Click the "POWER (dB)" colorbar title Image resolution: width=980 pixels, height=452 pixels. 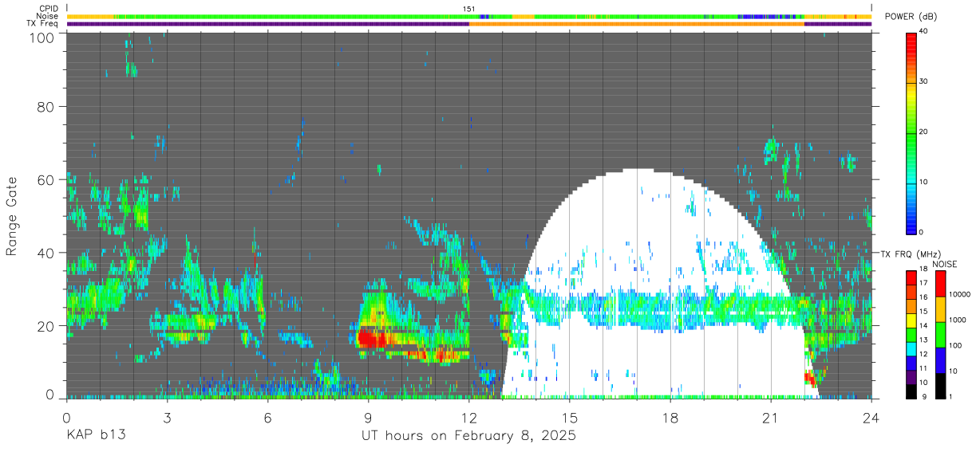click(x=911, y=17)
